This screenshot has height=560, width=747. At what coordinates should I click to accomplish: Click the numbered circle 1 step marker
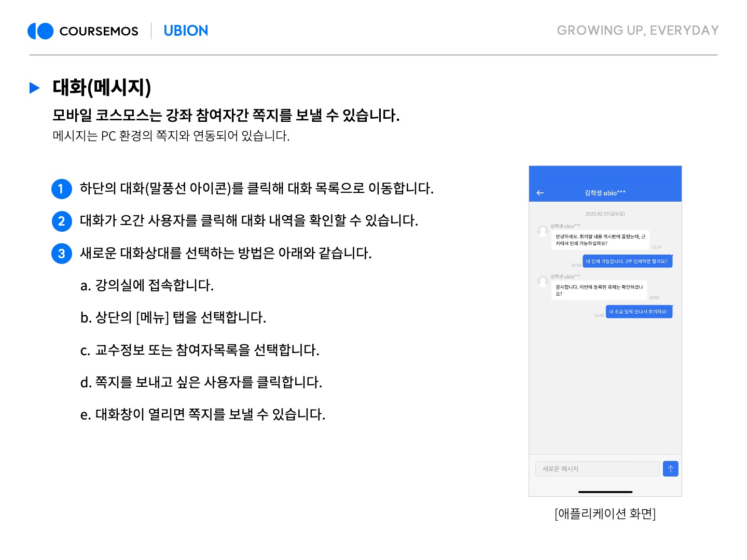(61, 189)
